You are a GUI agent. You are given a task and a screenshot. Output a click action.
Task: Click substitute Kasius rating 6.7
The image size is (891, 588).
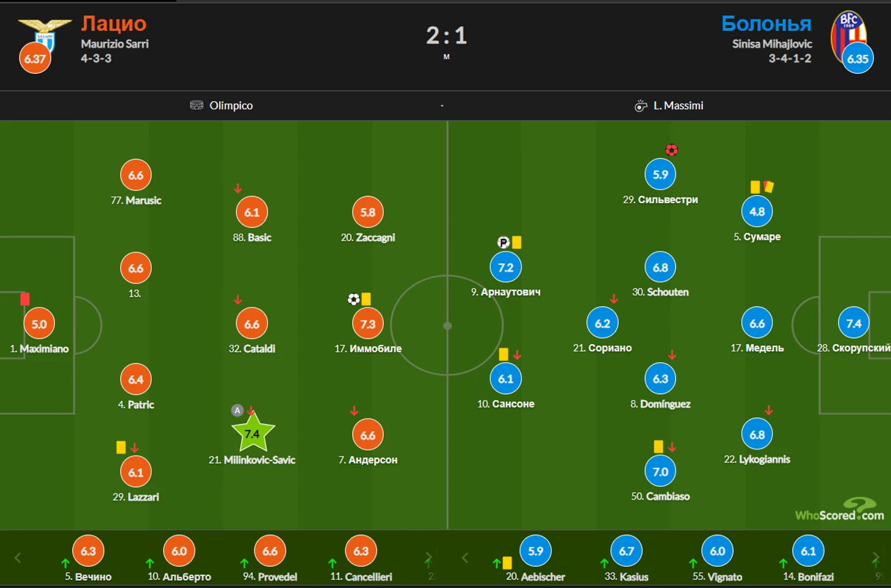(x=626, y=551)
